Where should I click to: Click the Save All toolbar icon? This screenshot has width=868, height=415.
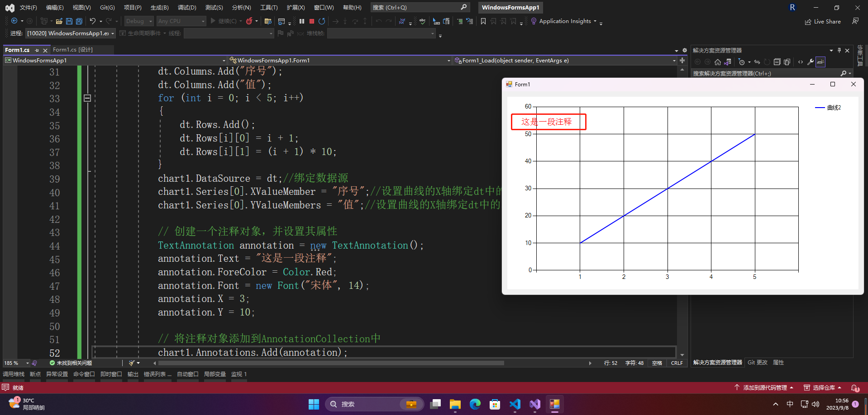pyautogui.click(x=79, y=21)
